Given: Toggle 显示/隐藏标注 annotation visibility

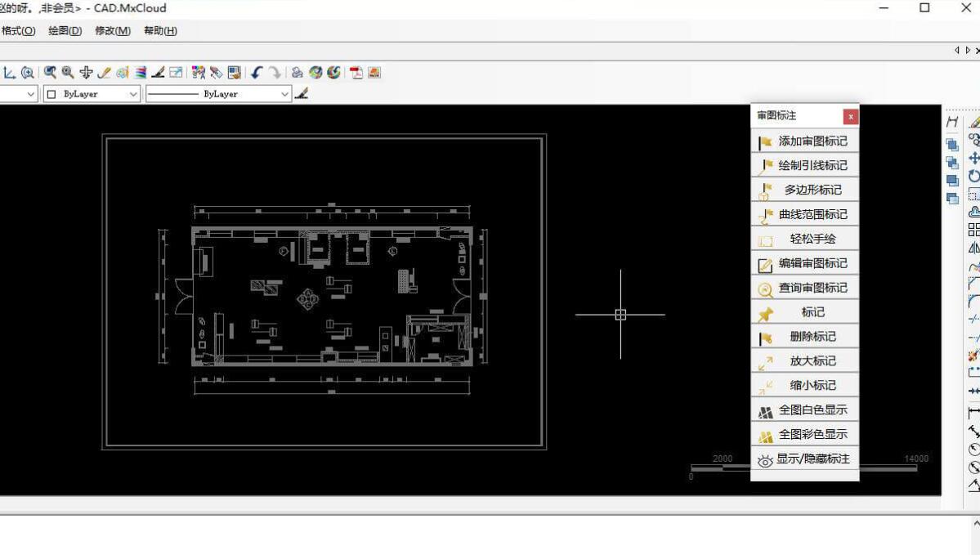Looking at the screenshot, I should 804,459.
